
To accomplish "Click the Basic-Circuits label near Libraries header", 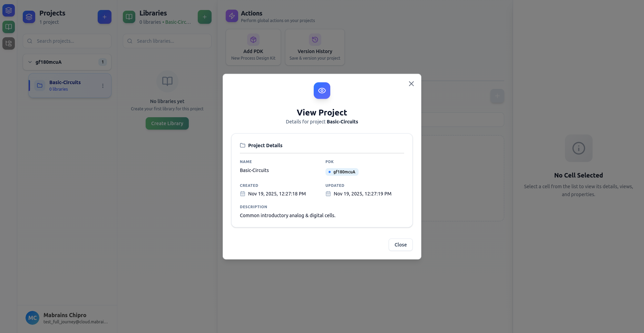I will 177,22.
